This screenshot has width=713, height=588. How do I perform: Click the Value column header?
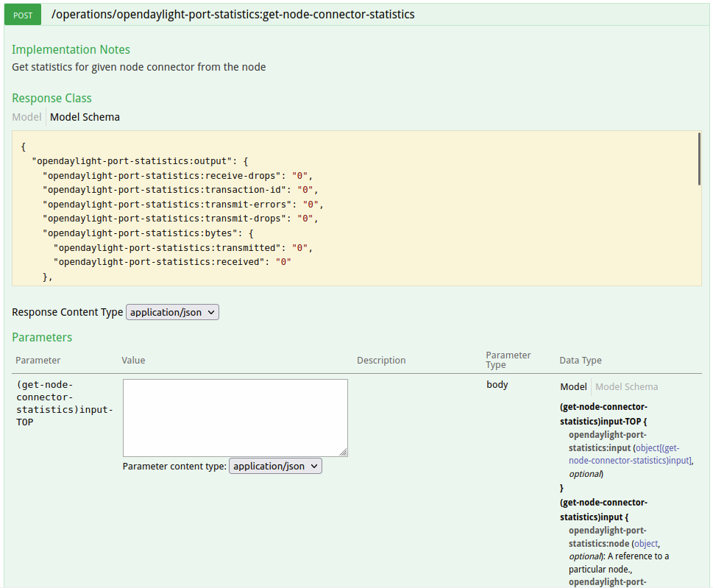(133, 361)
